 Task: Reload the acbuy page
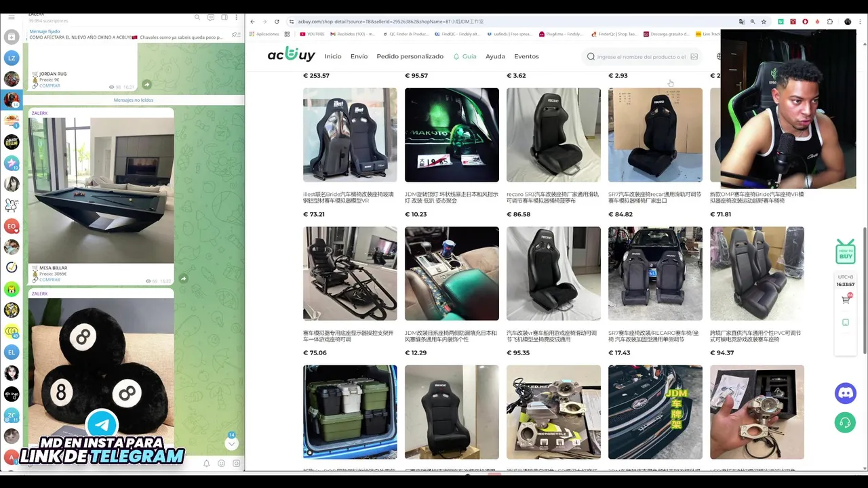[277, 22]
